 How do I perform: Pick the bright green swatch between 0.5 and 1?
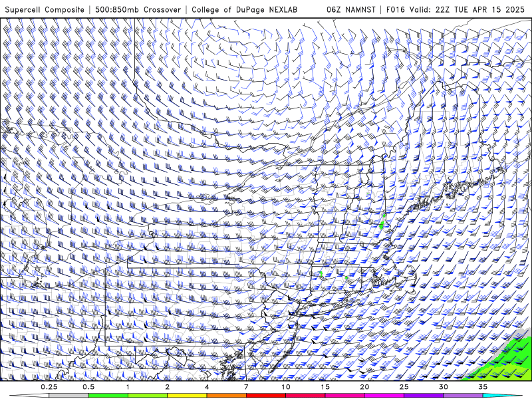[x=108, y=396]
